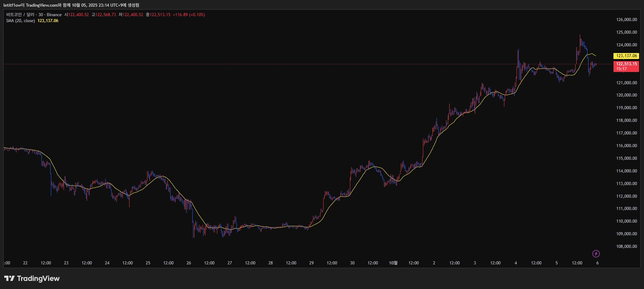The width and height of the screenshot is (644, 289).
Task: Click date 6 on the time axis
Action: pyautogui.click(x=597, y=263)
